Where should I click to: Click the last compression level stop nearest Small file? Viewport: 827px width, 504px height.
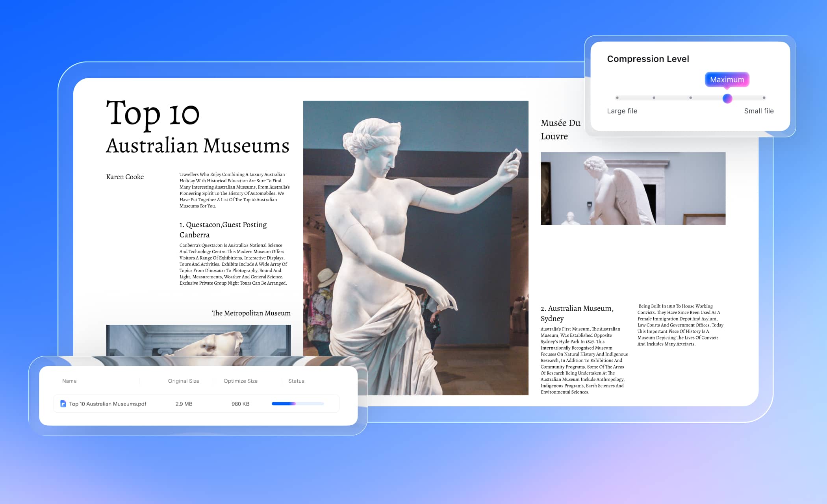point(764,98)
